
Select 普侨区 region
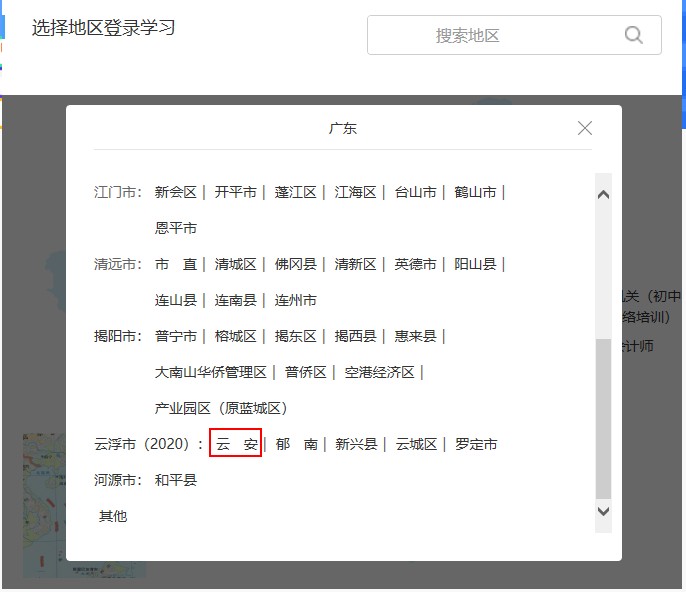pyautogui.click(x=305, y=372)
